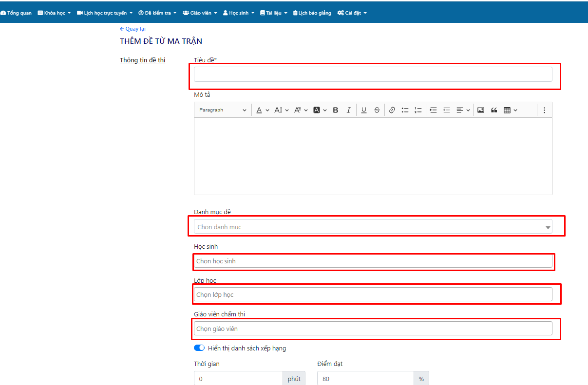This screenshot has width=588, height=385.
Task: Open the Khóa học menu
Action: click(x=54, y=13)
